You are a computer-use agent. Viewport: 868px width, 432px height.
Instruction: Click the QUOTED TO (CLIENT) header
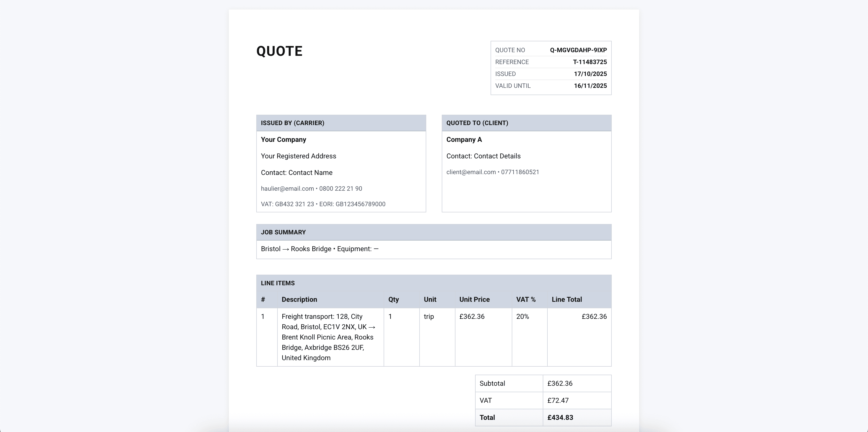pyautogui.click(x=477, y=123)
